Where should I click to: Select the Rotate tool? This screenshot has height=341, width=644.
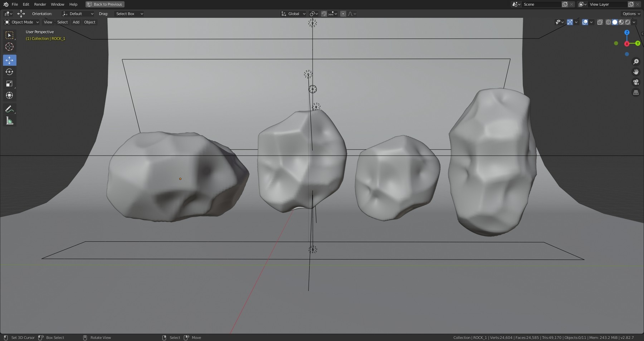[x=10, y=72]
